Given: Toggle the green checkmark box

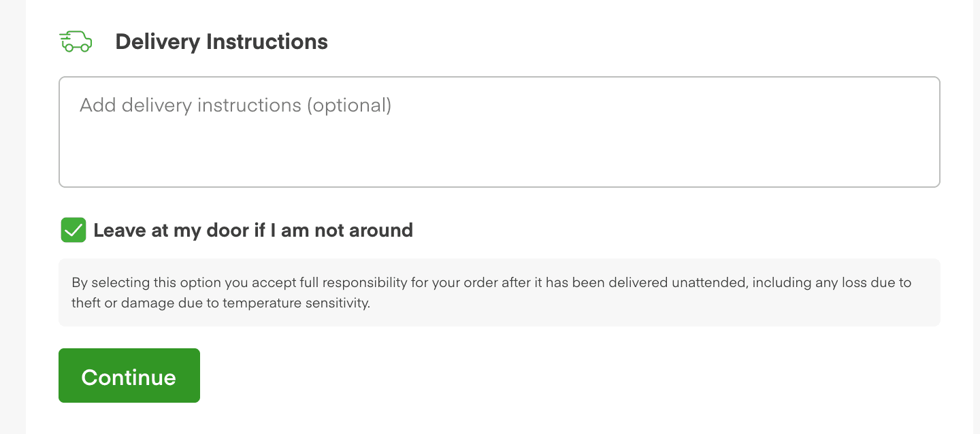Looking at the screenshot, I should (73, 230).
